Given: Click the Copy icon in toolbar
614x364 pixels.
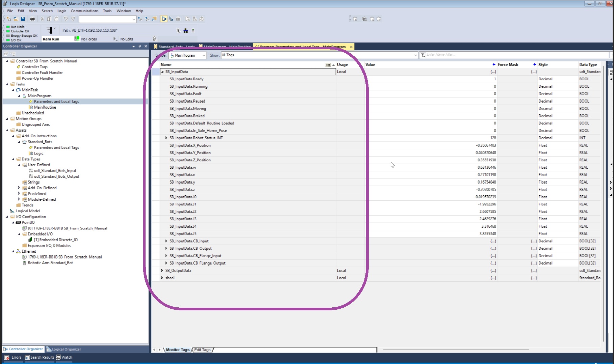Looking at the screenshot, I should [49, 19].
